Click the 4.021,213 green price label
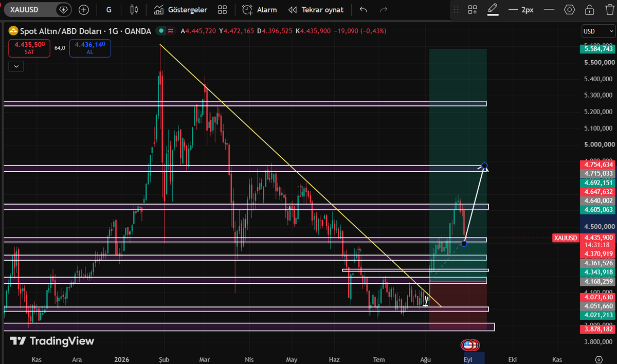Image resolution: width=617 pixels, height=364 pixels. point(598,315)
